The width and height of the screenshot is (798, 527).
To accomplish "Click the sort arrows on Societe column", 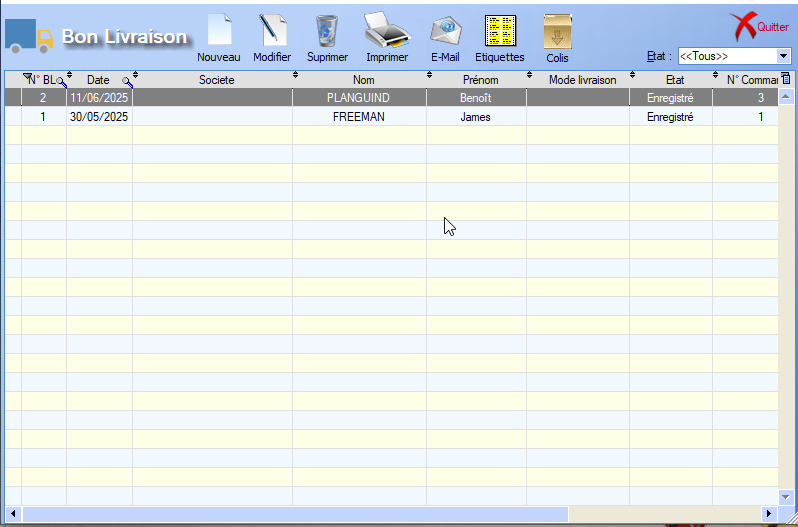I will click(295, 76).
